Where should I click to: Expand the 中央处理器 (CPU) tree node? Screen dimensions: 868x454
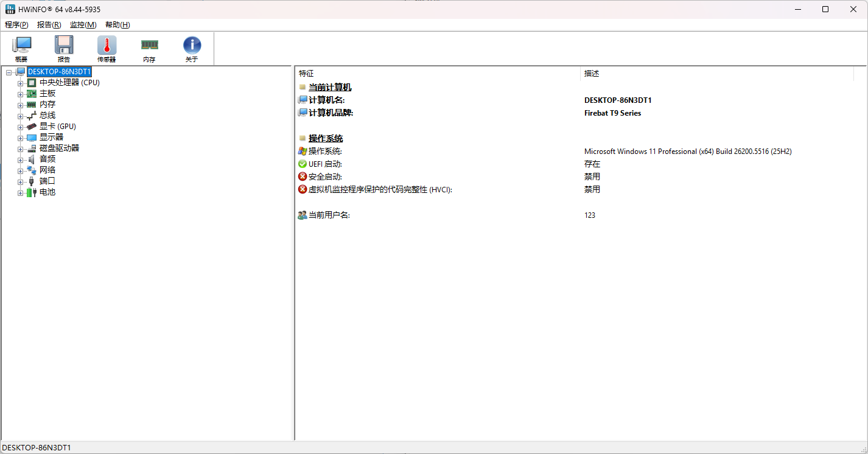[x=21, y=83]
